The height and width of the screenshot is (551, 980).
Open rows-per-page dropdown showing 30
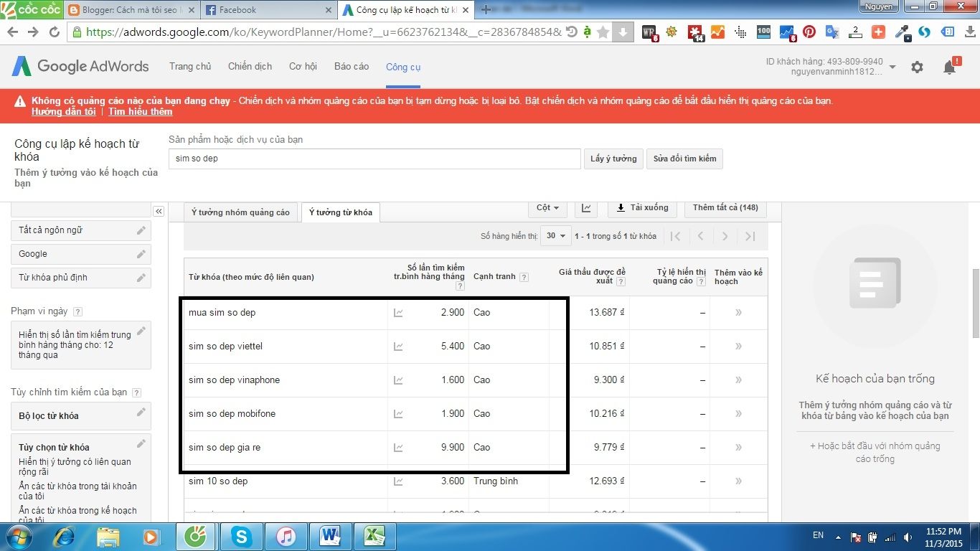556,236
